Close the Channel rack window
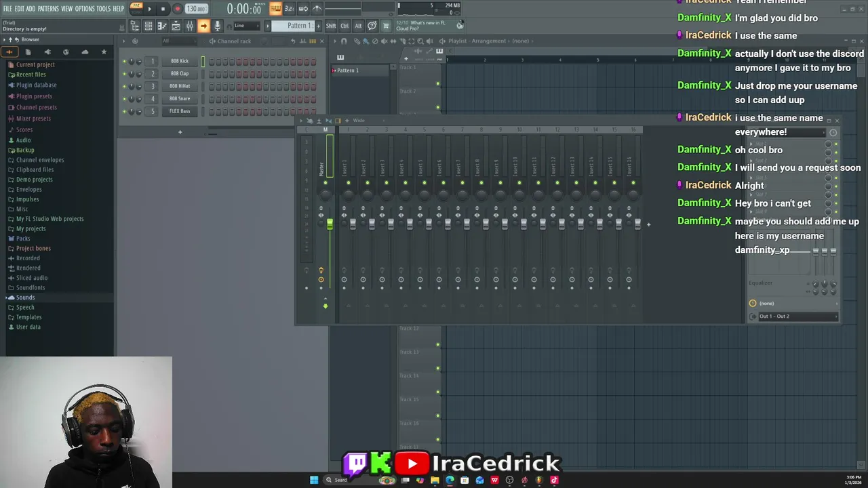868x488 pixels. pos(321,41)
